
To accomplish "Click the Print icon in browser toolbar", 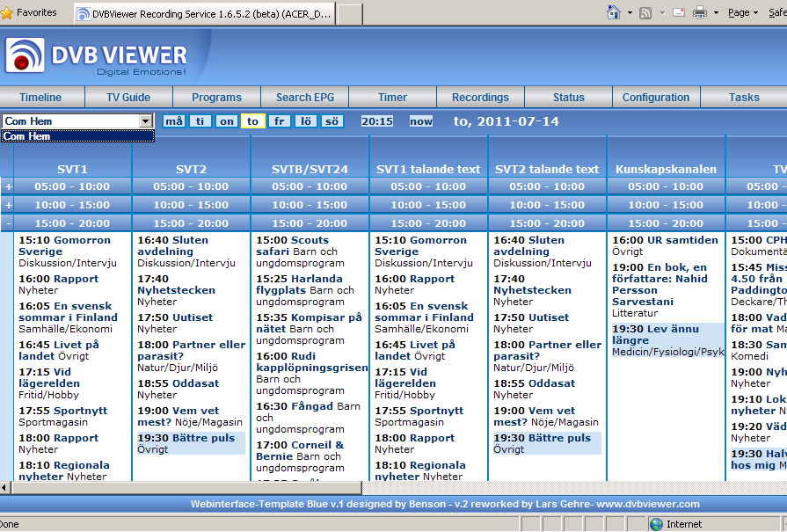I will point(700,12).
